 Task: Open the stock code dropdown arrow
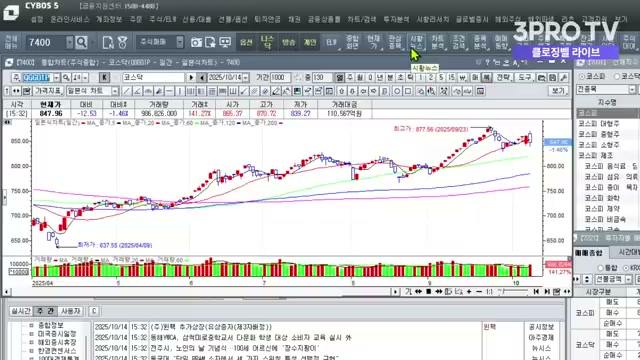tap(56, 77)
